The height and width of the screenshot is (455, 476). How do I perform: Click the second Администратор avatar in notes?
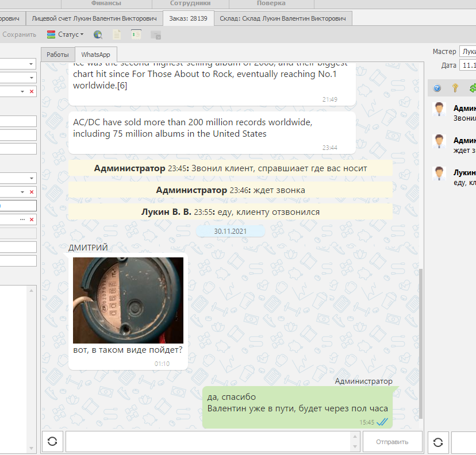click(x=439, y=141)
